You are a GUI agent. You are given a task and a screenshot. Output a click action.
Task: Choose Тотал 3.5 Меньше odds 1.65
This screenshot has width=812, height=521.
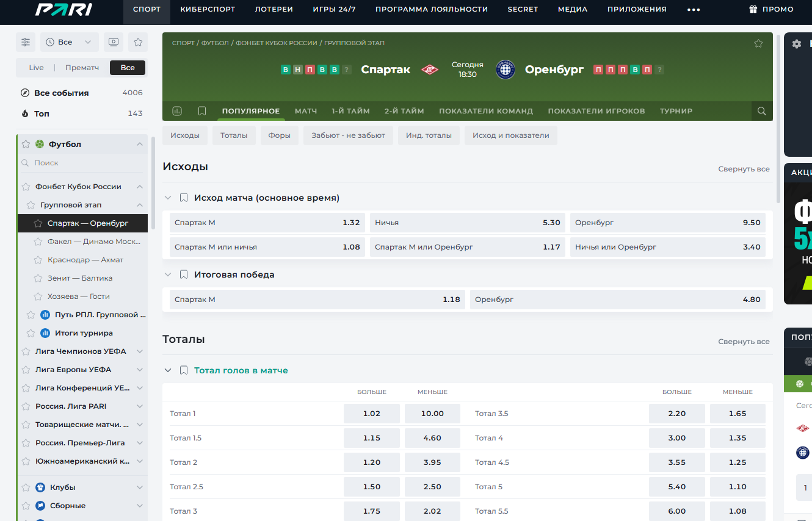point(738,414)
